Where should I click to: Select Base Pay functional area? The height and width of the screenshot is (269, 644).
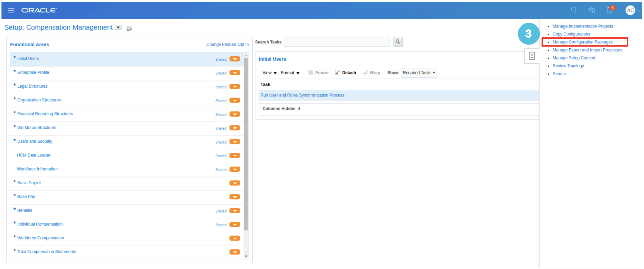coord(26,196)
